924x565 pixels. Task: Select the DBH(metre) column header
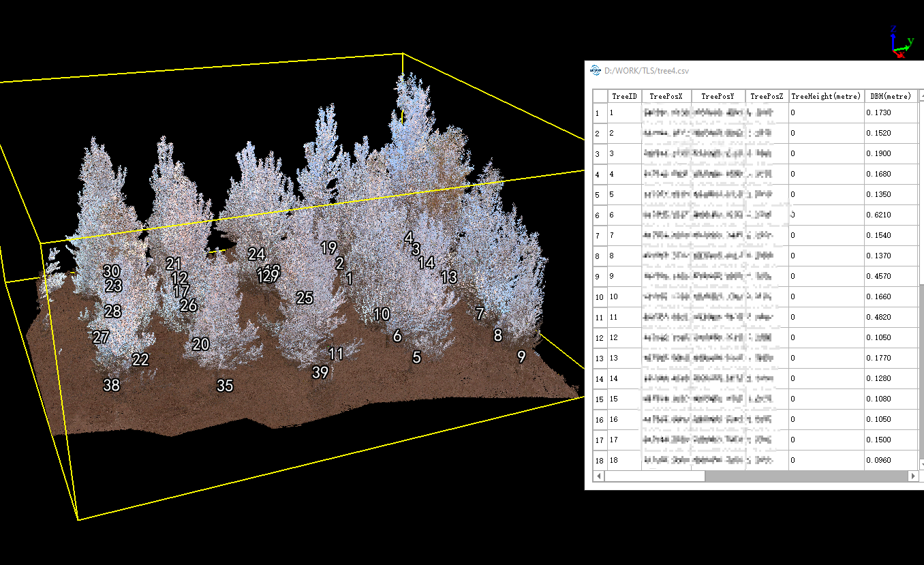(x=890, y=96)
